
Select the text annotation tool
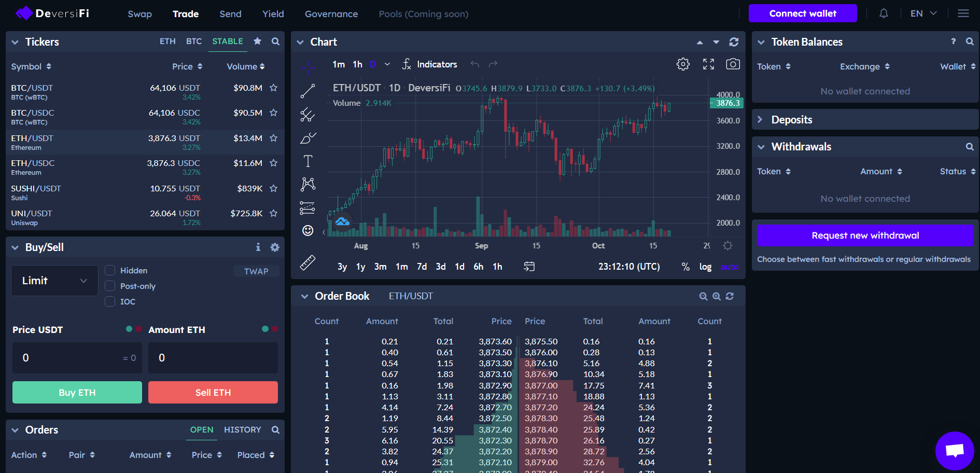[308, 161]
